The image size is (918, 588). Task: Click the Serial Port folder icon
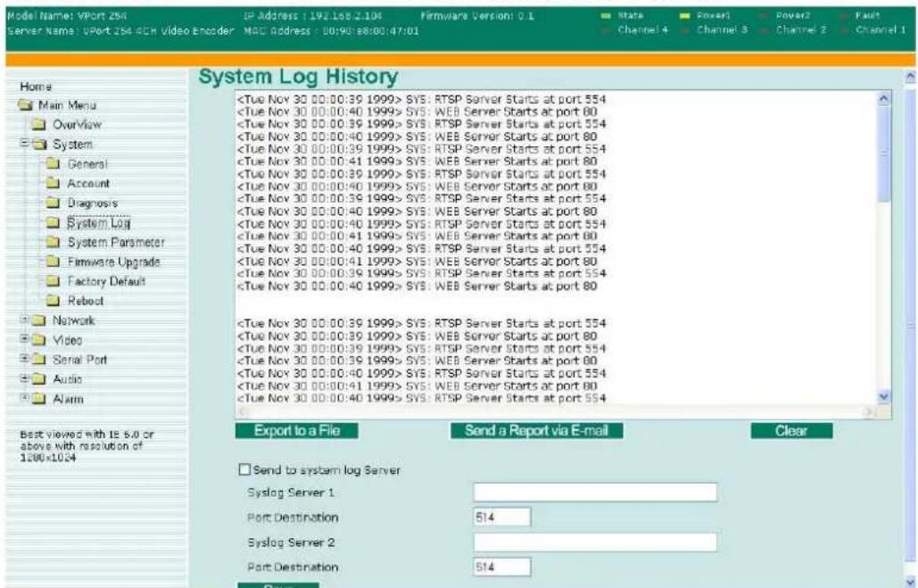coord(39,360)
